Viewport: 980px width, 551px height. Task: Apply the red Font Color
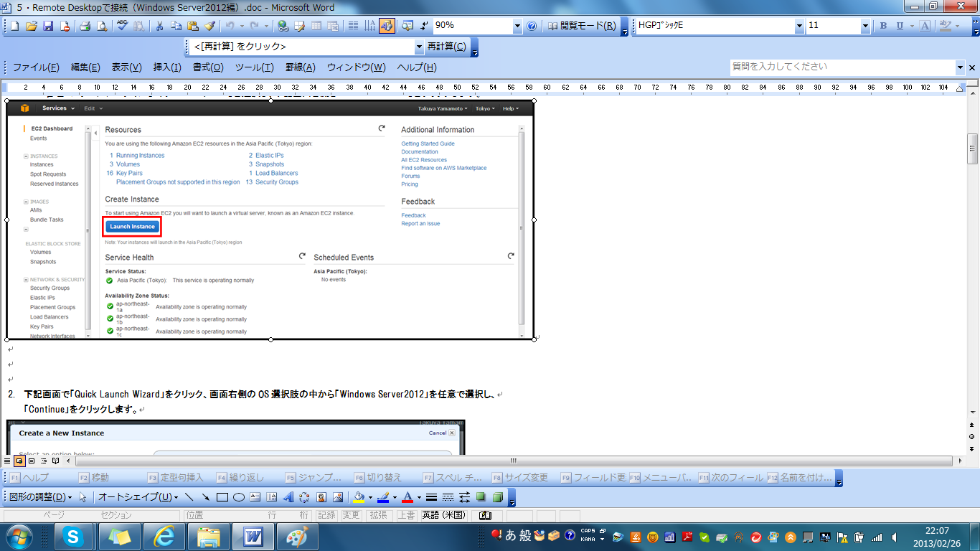(408, 496)
